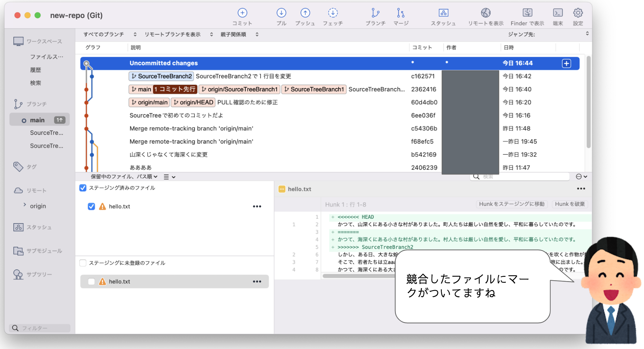Expand the origin remote in sidebar

point(25,205)
